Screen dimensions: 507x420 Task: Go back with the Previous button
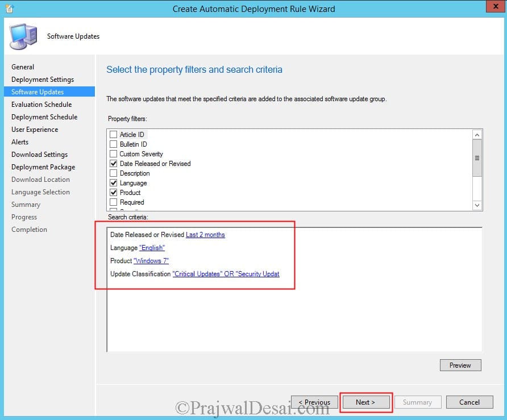[314, 402]
